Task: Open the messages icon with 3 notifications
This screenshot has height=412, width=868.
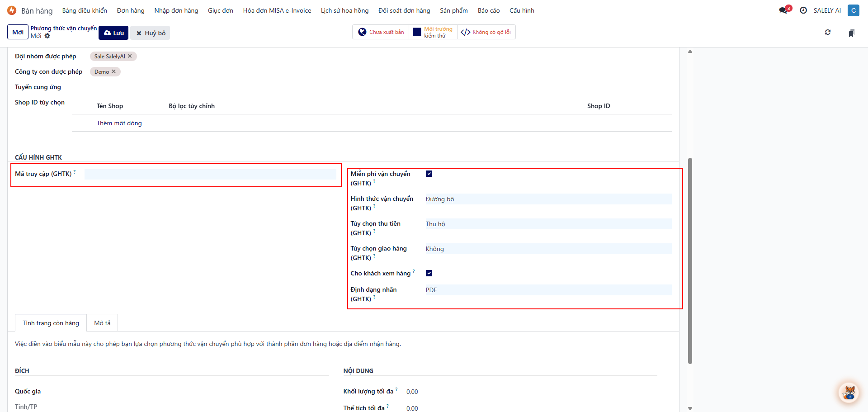Action: point(783,10)
